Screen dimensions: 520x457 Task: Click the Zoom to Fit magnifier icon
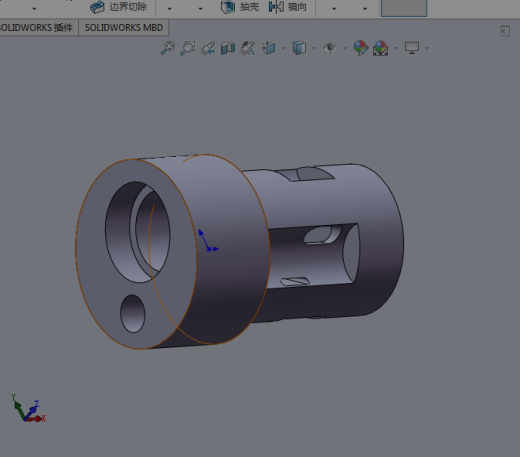click(168, 48)
